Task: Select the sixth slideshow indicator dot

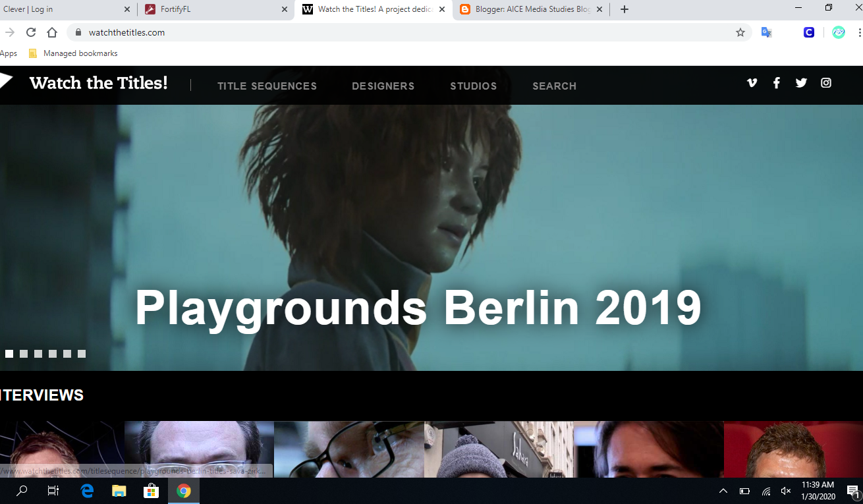Action: pos(82,354)
